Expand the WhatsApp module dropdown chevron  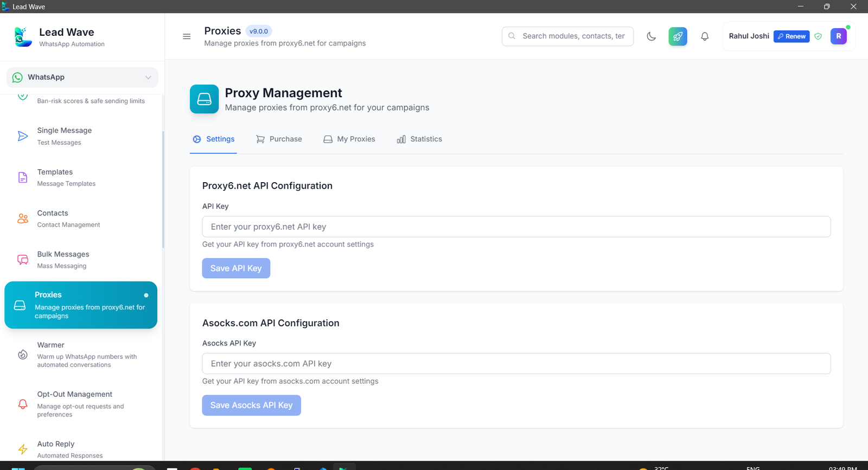tap(148, 78)
